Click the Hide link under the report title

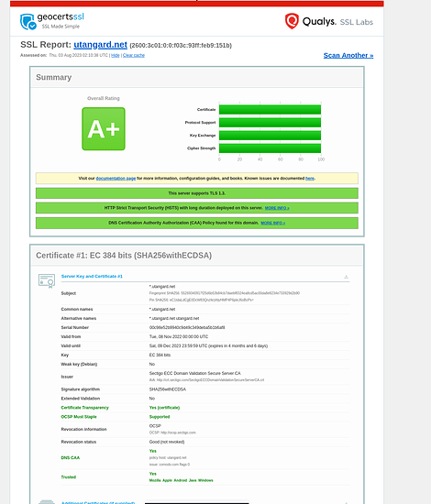coord(116,55)
